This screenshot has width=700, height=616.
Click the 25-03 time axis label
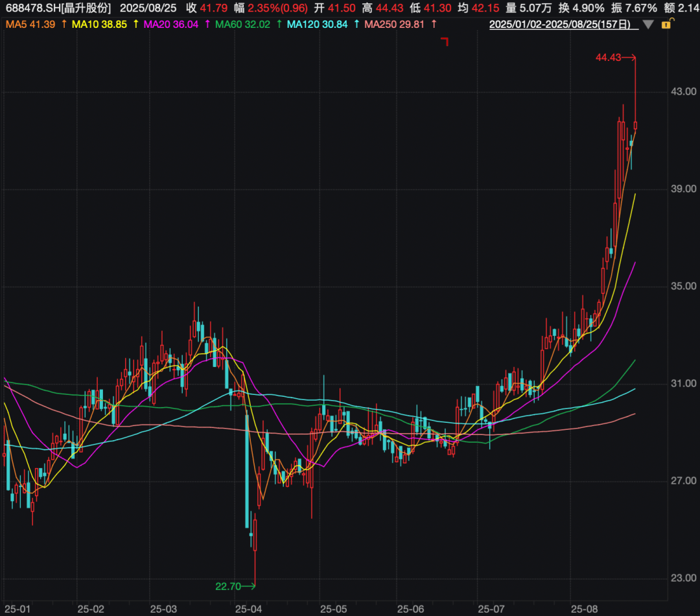(163, 610)
